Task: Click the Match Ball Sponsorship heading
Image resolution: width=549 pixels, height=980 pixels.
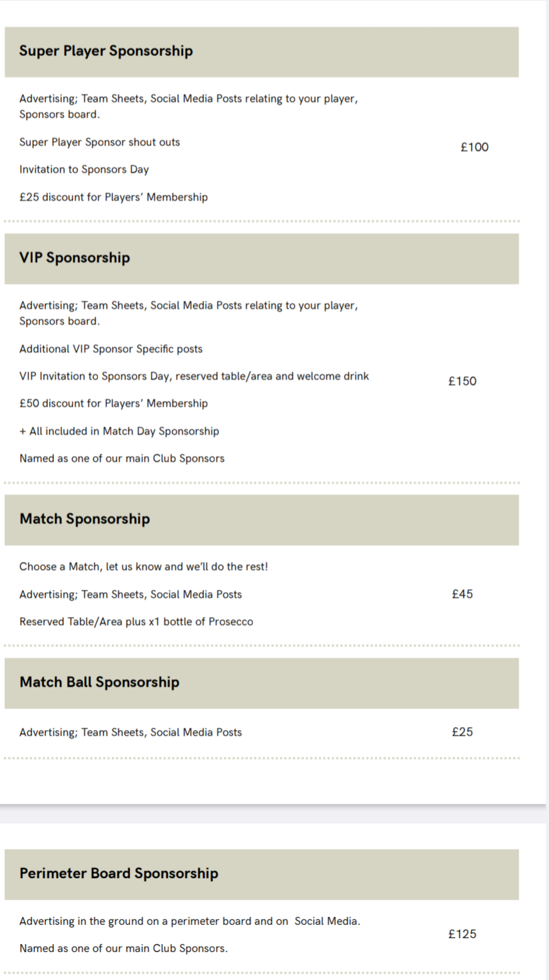Action: pos(99,682)
